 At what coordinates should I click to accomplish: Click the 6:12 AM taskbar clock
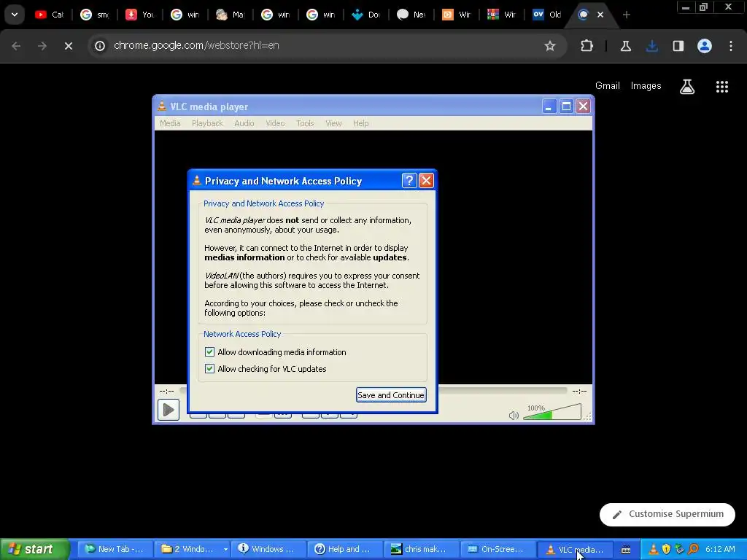pos(720,549)
